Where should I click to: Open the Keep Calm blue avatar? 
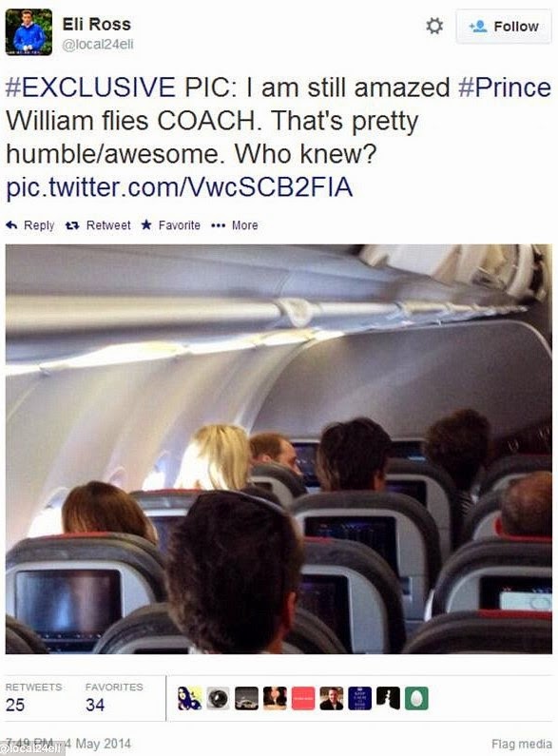tap(360, 698)
